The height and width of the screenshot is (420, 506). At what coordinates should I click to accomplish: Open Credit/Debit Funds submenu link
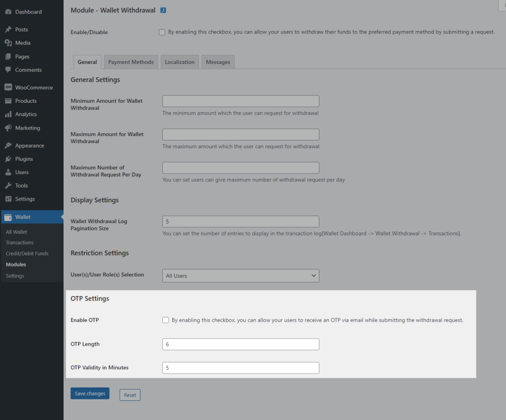(27, 254)
